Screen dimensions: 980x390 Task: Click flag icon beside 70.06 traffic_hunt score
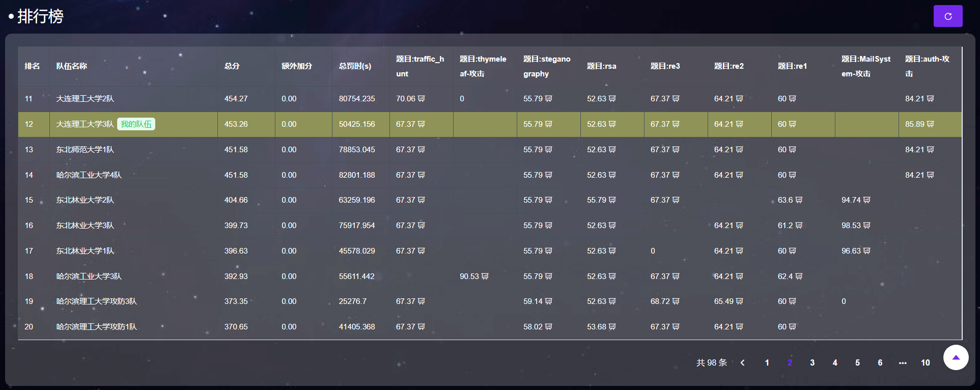(421, 99)
